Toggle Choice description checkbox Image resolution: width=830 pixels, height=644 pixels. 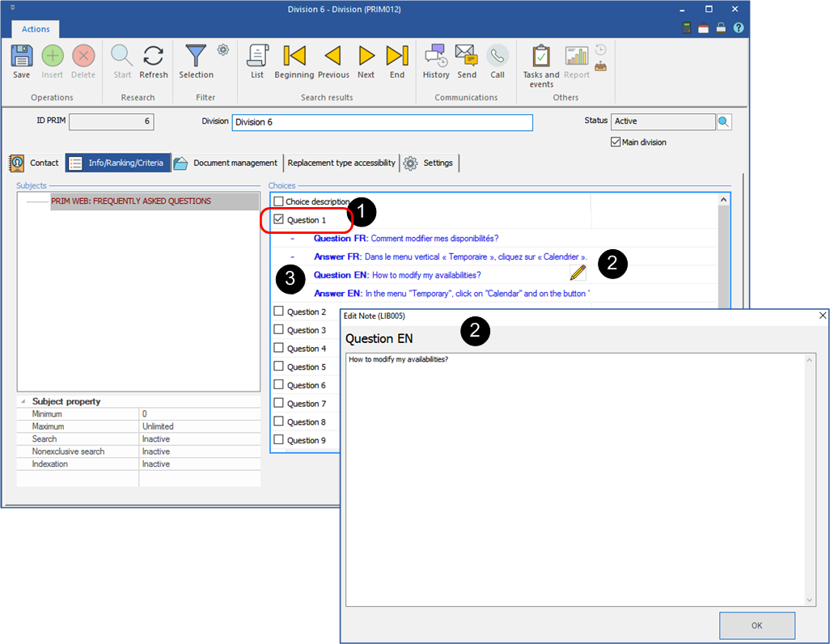(x=278, y=201)
